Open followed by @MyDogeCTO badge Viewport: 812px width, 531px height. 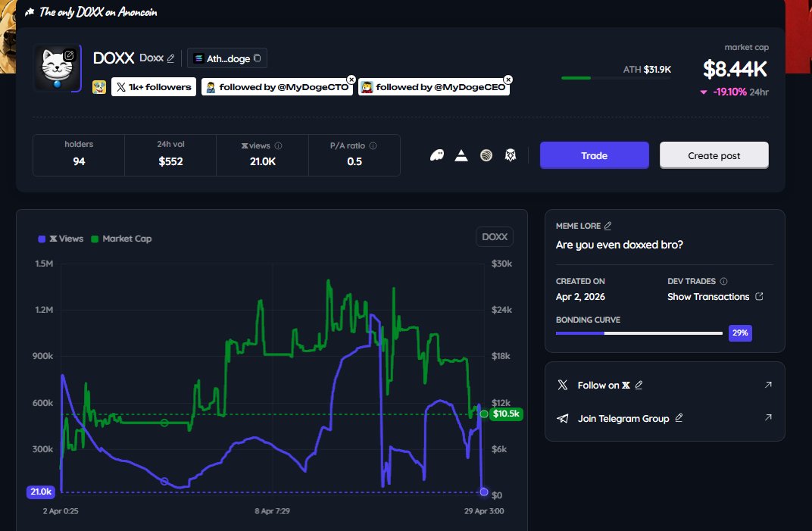277,87
